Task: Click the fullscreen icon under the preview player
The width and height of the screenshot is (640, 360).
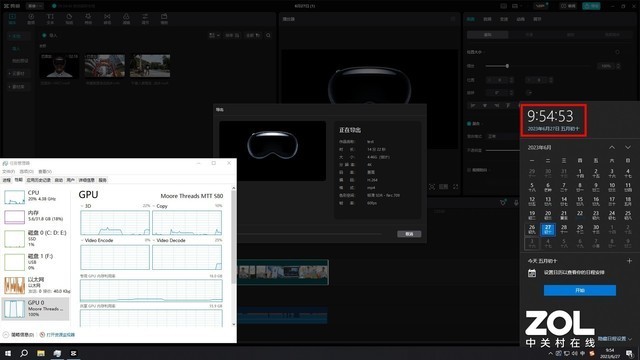Action: [x=456, y=187]
